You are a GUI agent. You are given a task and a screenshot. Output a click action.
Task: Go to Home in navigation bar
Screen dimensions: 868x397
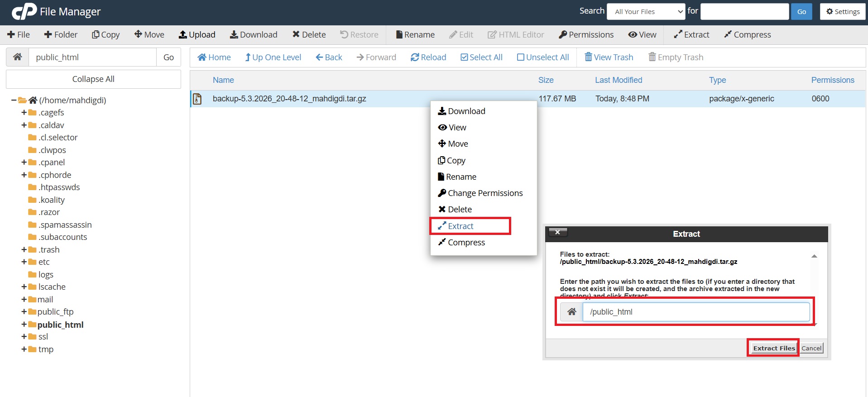[214, 57]
